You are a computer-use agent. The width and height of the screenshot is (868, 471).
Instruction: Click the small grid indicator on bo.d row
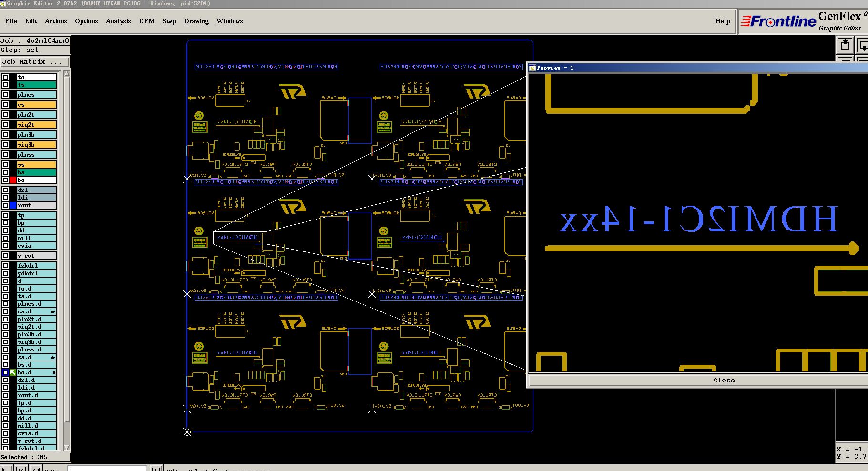(54, 372)
